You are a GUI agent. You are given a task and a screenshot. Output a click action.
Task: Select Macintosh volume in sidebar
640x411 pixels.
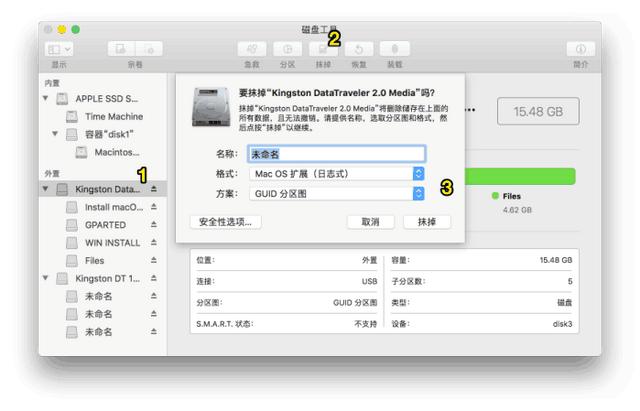(102, 152)
